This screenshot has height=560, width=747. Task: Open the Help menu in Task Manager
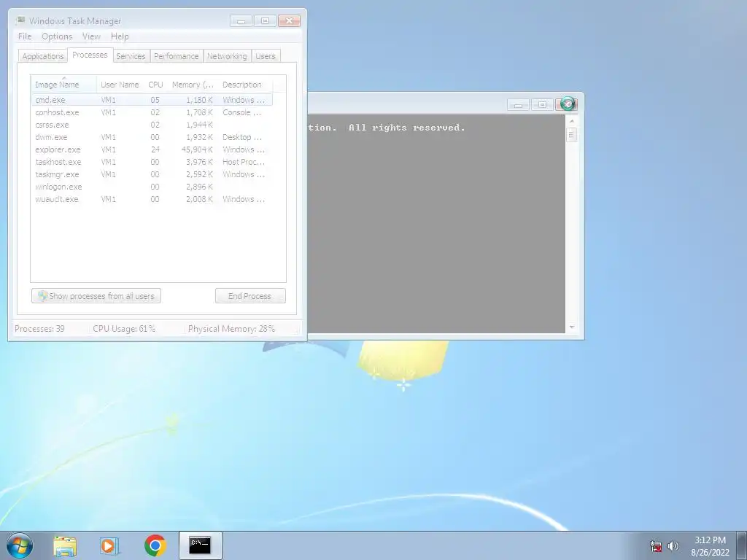click(x=120, y=36)
